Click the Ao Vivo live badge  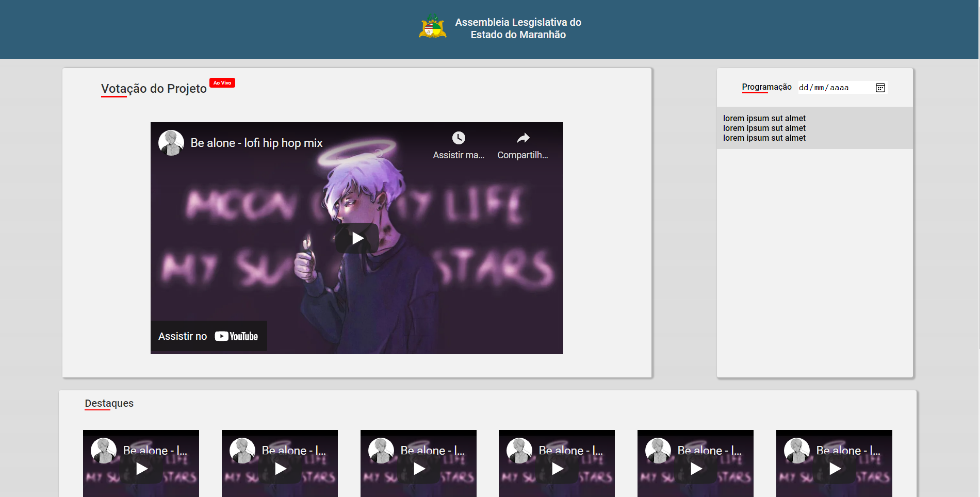pos(222,83)
